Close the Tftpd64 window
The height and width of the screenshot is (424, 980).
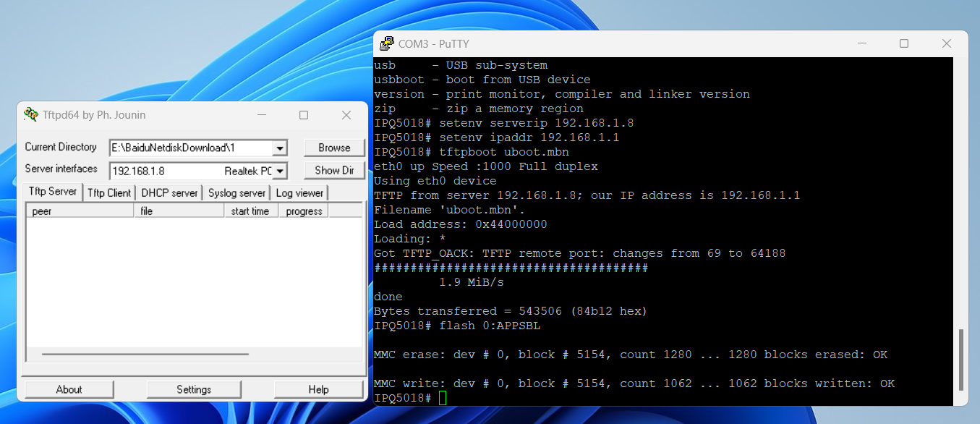click(346, 115)
